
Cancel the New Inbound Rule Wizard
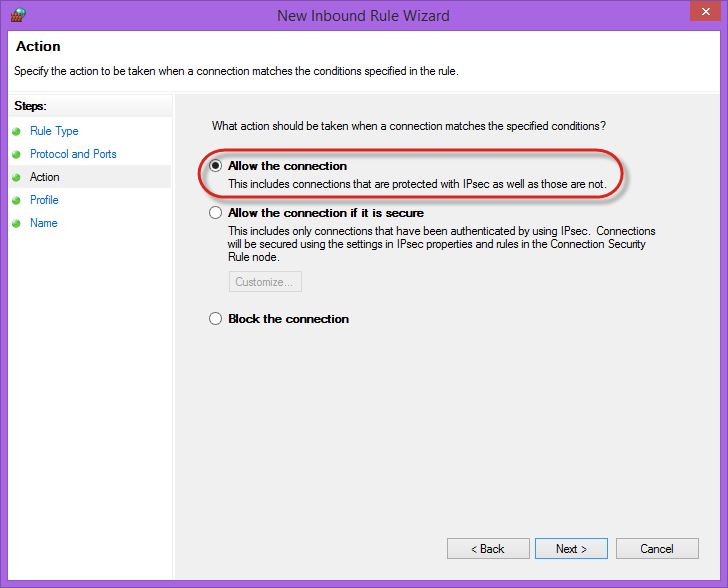657,548
